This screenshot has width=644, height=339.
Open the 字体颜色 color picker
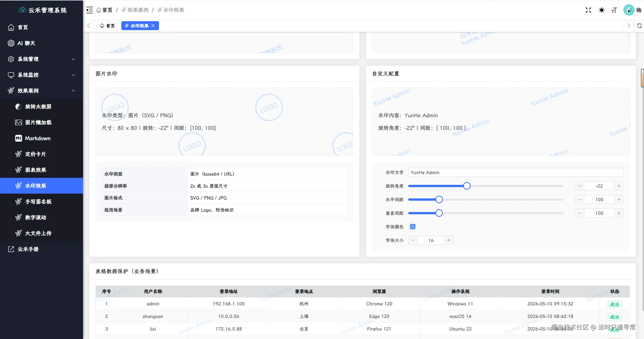413,227
